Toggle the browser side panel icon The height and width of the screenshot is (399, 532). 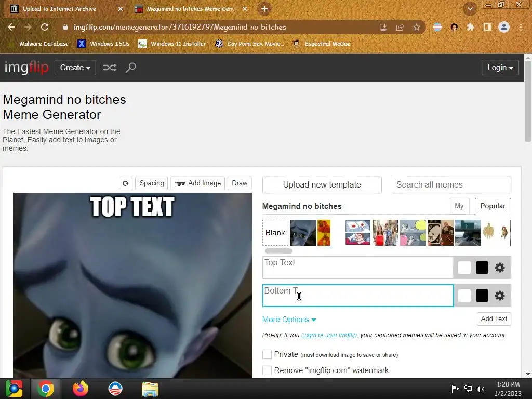point(487,27)
